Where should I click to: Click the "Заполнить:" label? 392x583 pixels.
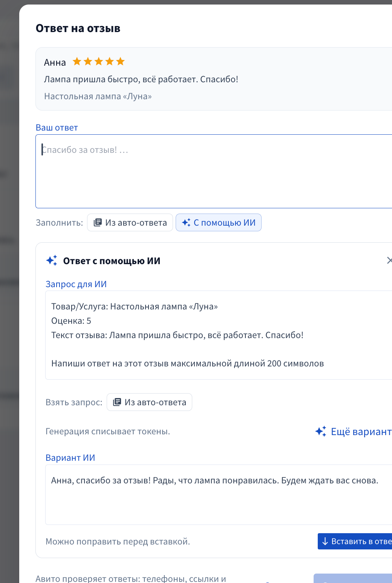[x=60, y=223]
